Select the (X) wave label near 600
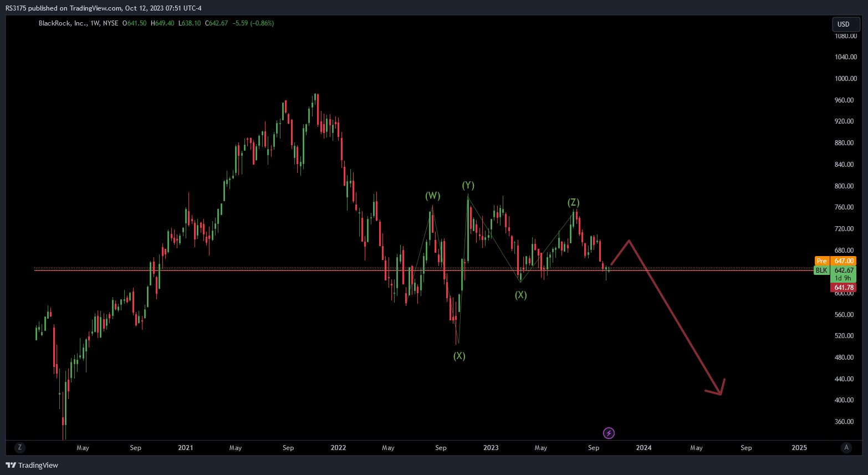This screenshot has height=475, width=868. [521, 295]
